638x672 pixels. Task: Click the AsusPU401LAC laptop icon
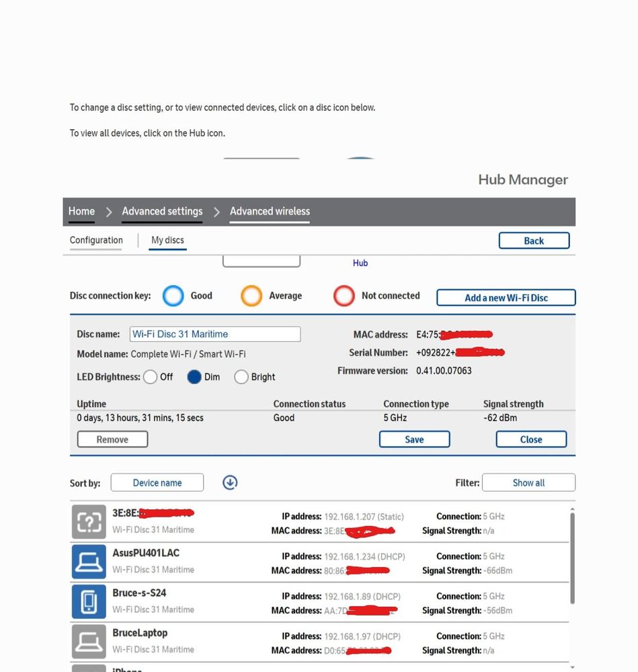pyautogui.click(x=89, y=562)
